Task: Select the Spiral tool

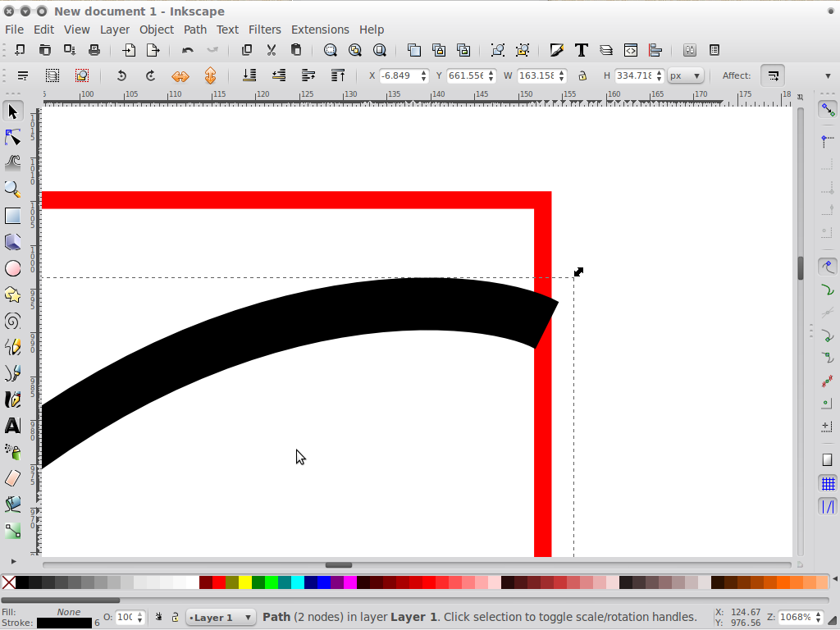Action: [12, 321]
